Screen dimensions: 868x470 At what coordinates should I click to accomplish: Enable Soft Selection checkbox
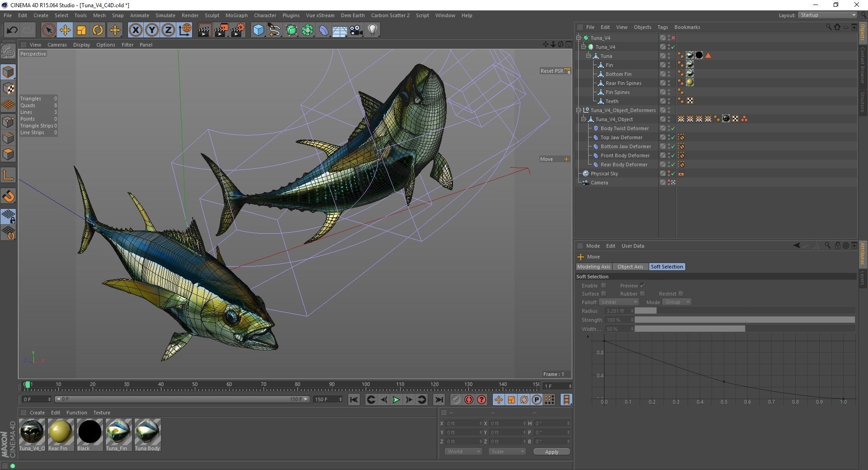point(604,286)
